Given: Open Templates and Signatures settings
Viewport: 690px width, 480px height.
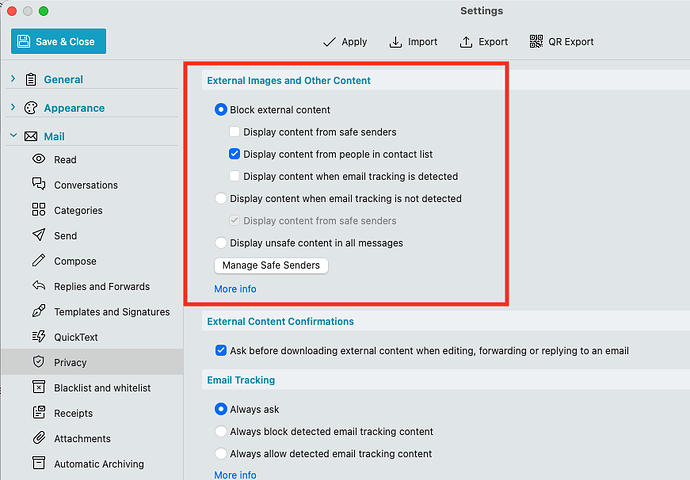Looking at the screenshot, I should 111,312.
